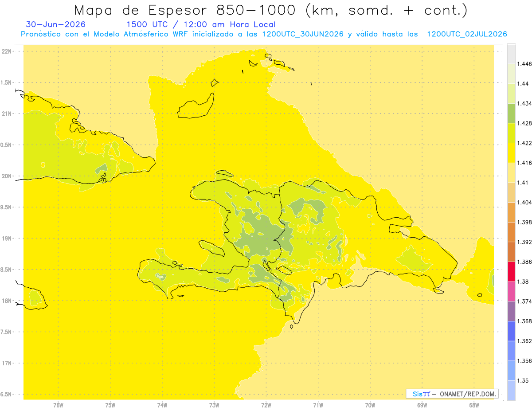This screenshot has width=532, height=411.
Task: Click longitude axis label '71W'
Action: (318, 405)
